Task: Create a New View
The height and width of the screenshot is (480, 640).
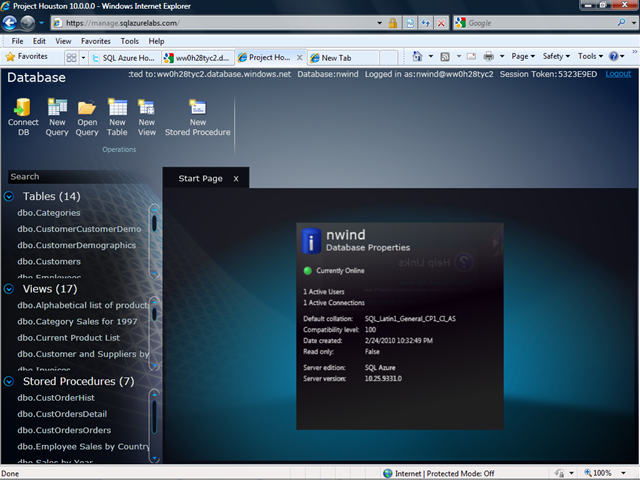Action: 147,107
